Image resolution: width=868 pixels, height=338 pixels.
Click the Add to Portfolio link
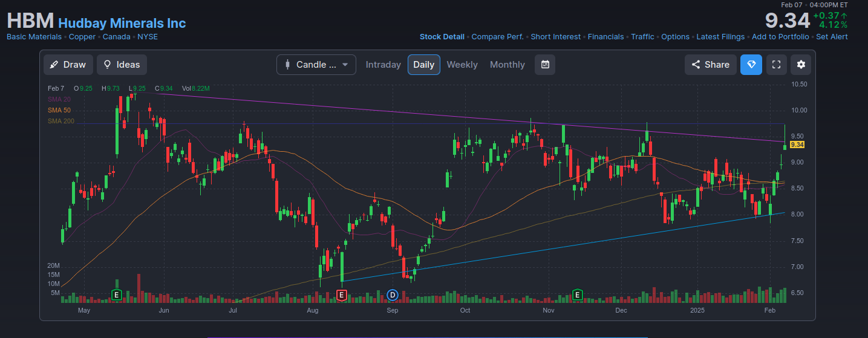point(780,37)
